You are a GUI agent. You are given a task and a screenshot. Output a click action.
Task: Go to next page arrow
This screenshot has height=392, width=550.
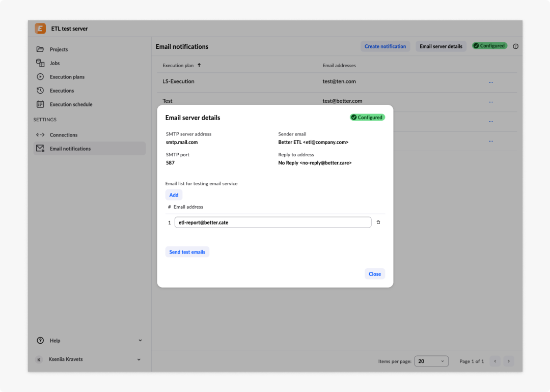tap(509, 361)
